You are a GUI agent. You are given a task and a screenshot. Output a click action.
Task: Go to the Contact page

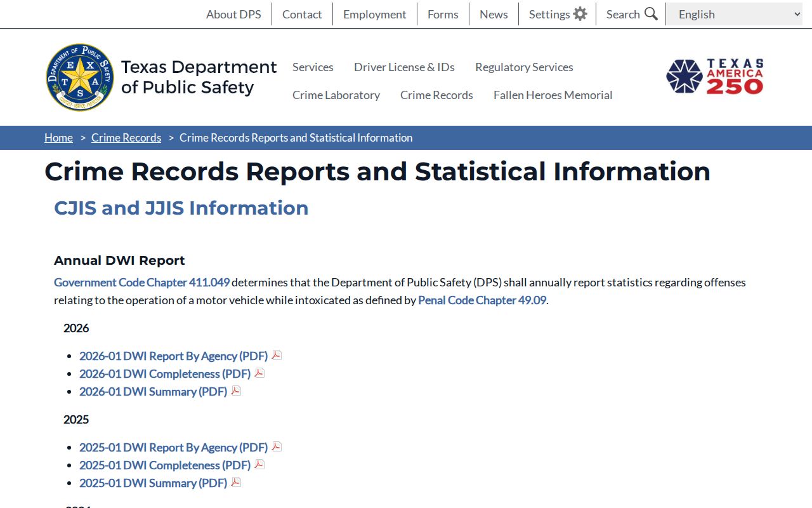tap(302, 14)
